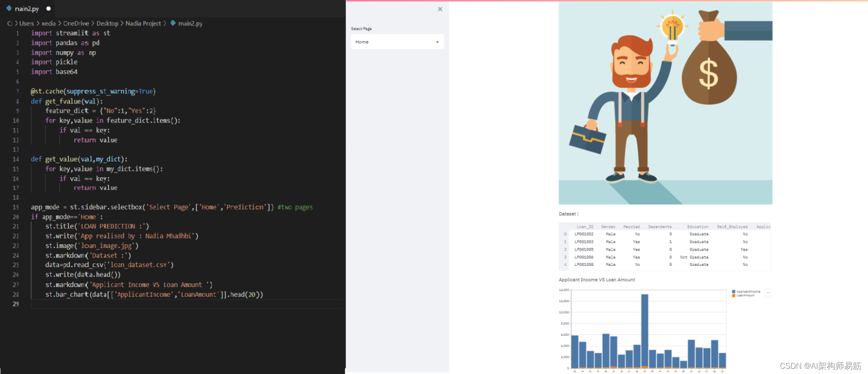Click the tallest blue bar in chart
Viewport: 868px width, 374px height.
coord(644,331)
